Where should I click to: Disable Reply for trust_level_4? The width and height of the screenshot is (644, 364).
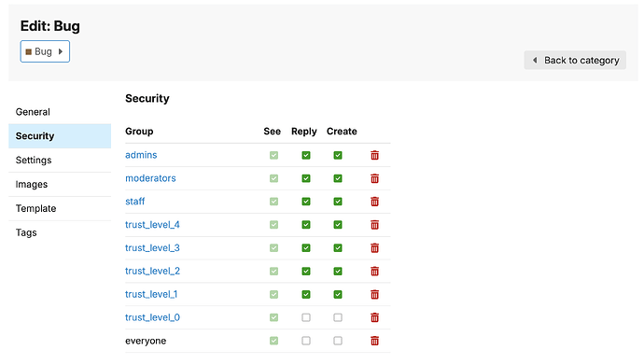click(306, 225)
